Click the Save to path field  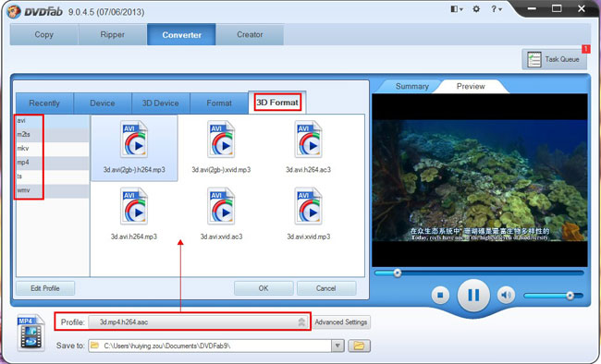tap(210, 346)
